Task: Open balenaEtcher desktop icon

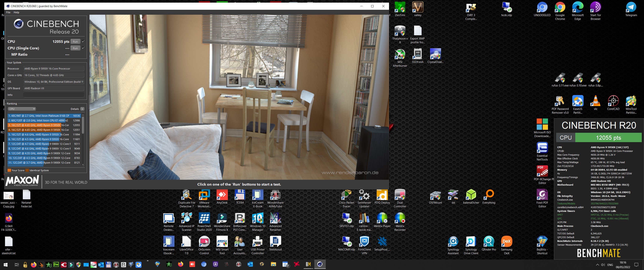Action: click(x=471, y=197)
